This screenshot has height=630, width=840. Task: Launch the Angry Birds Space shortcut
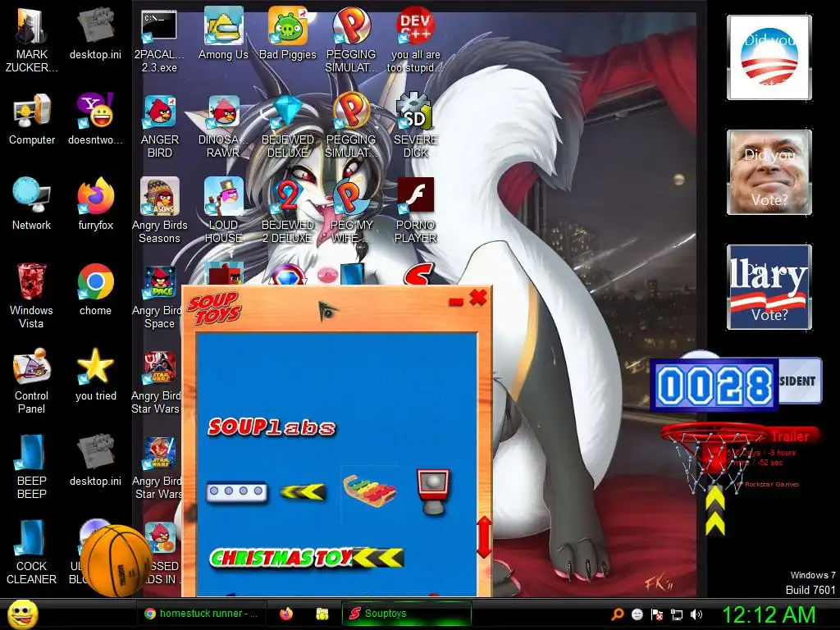coord(158,295)
